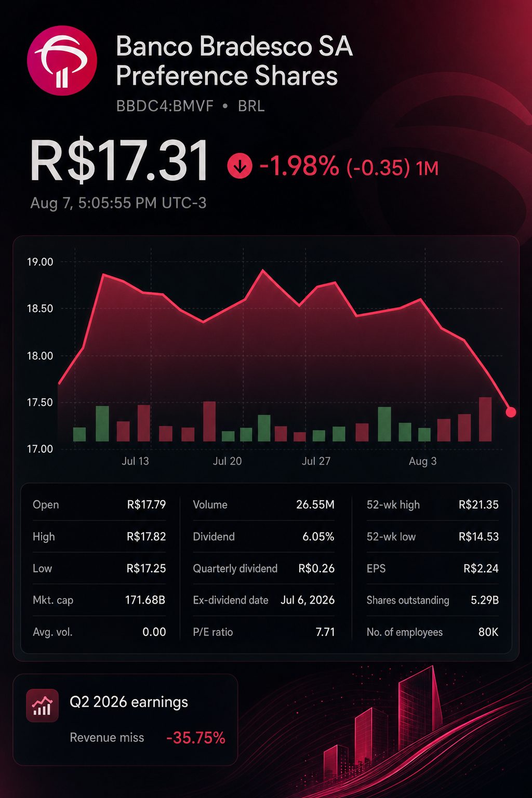The width and height of the screenshot is (532, 798).
Task: Click the BBDC4:BMVF ticker symbol
Action: 165,106
